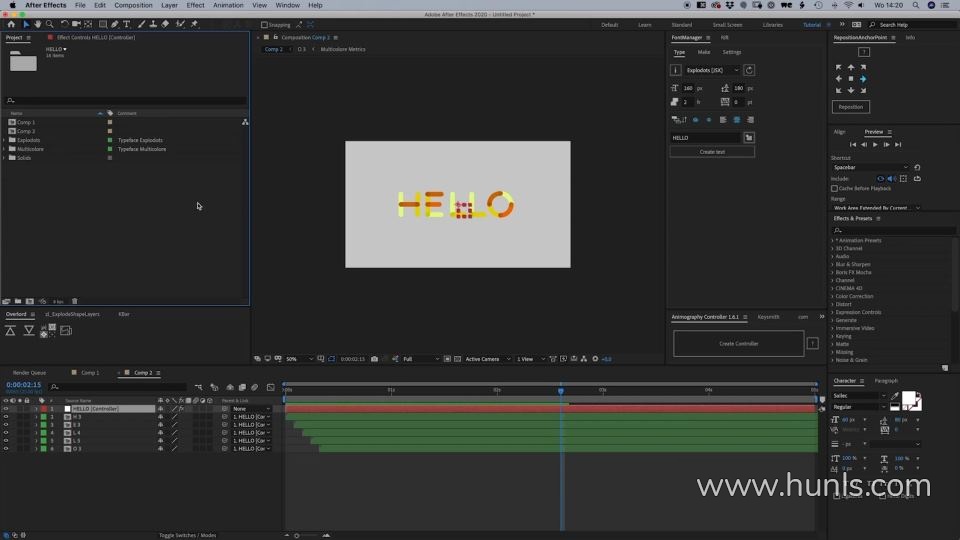This screenshot has width=960, height=540.
Task: Click the Create Controller button
Action: click(738, 343)
